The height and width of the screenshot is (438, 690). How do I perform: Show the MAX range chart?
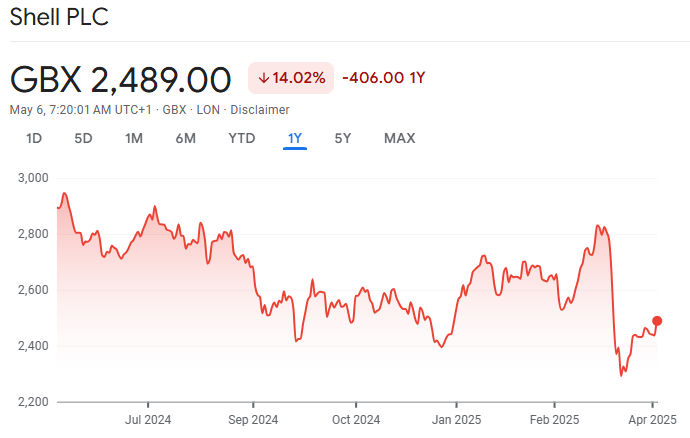[x=399, y=138]
